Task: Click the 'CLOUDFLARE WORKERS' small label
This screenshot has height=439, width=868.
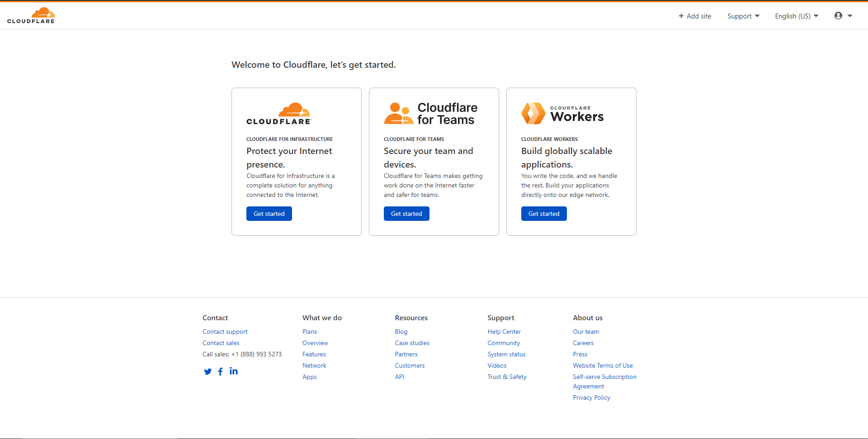Action: [x=549, y=139]
